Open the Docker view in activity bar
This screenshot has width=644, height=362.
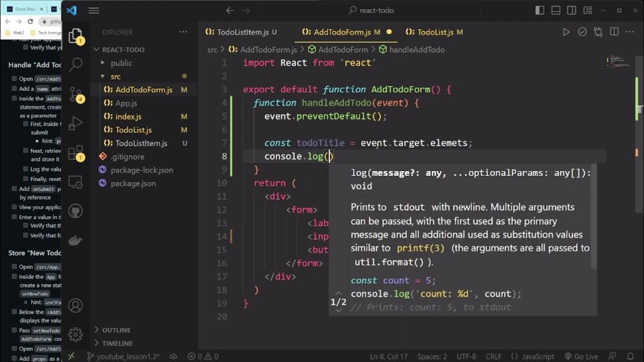76,240
